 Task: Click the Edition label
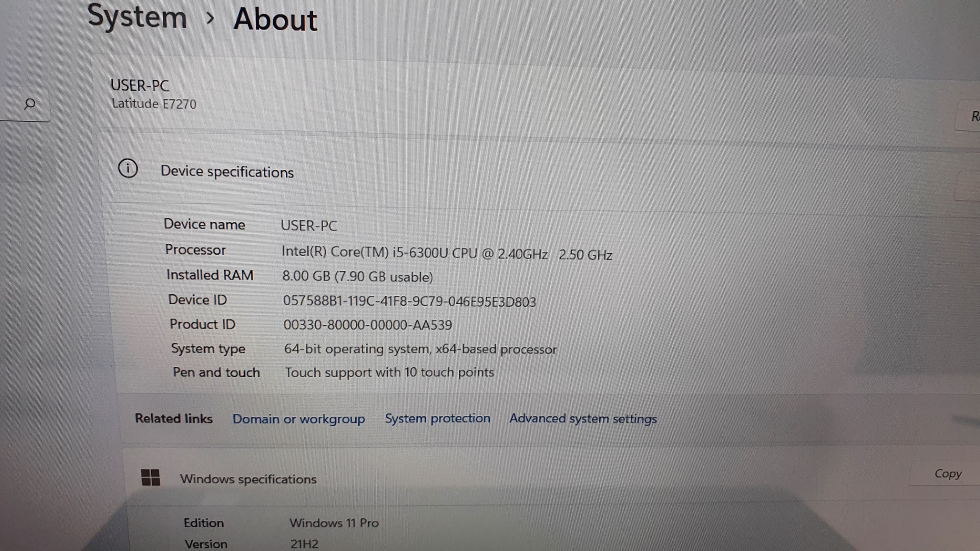click(204, 523)
